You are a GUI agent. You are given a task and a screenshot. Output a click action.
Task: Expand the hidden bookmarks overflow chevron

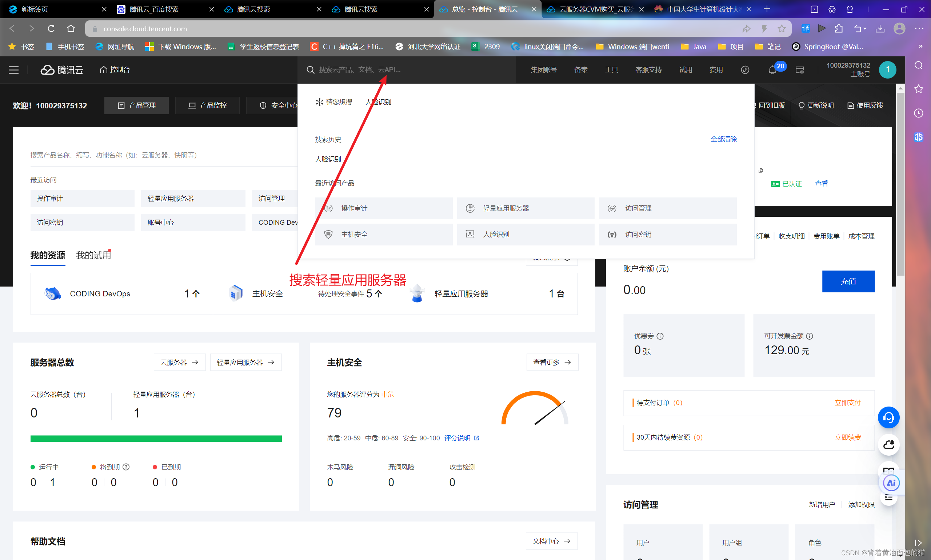click(920, 47)
